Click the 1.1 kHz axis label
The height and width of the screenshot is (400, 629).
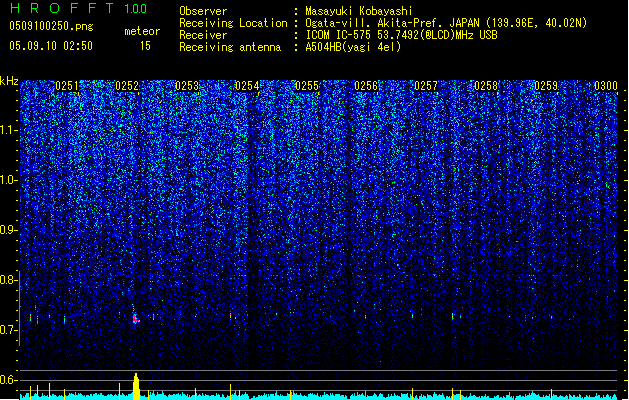9,130
